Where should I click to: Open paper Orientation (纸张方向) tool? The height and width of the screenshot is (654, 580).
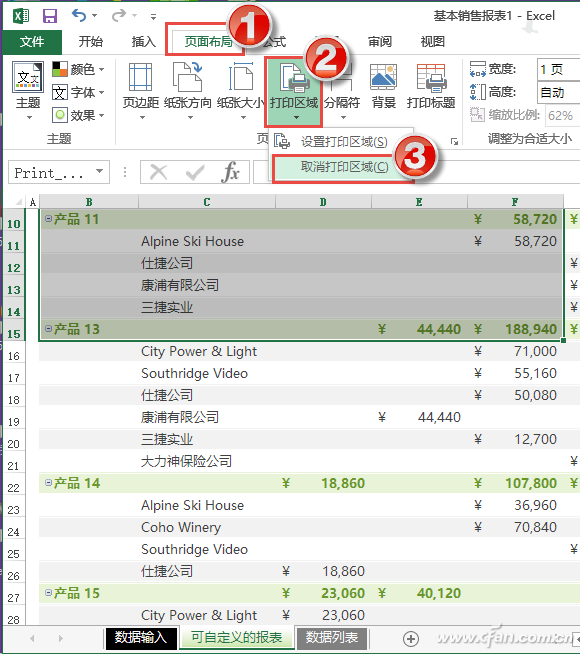point(188,91)
